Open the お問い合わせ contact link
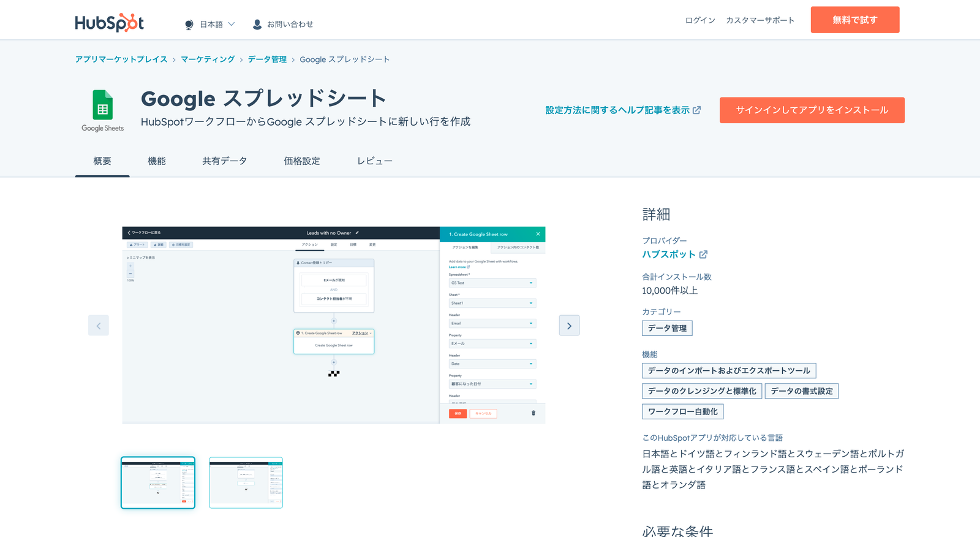Image resolution: width=980 pixels, height=537 pixels. pyautogui.click(x=290, y=25)
